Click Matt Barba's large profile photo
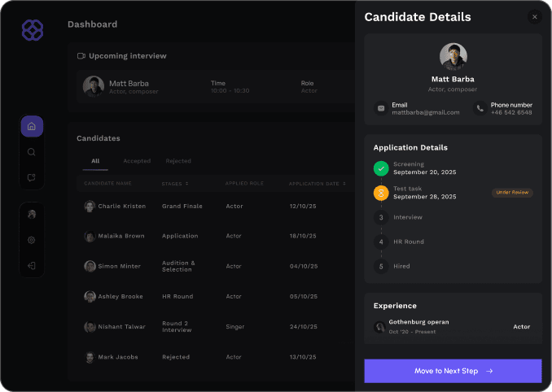 pos(453,57)
